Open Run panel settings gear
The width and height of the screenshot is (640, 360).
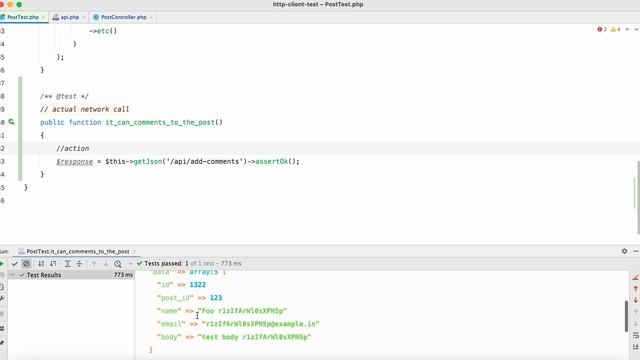pyautogui.click(x=624, y=251)
